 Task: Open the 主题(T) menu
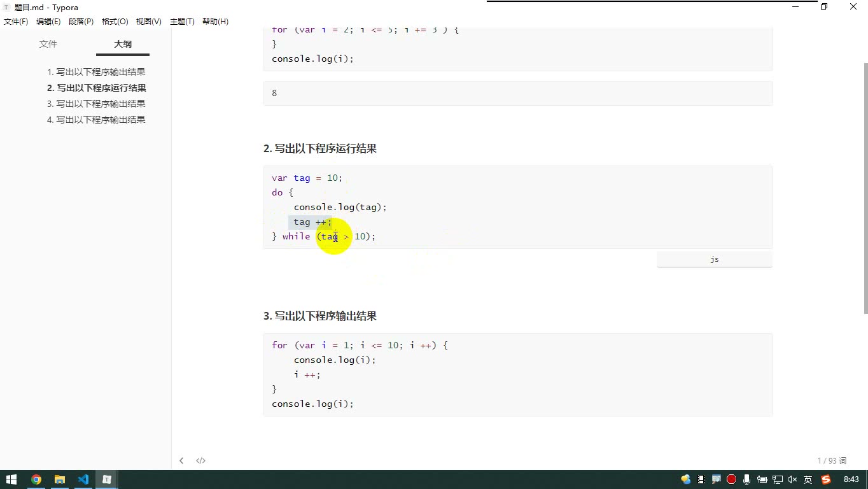[182, 22]
